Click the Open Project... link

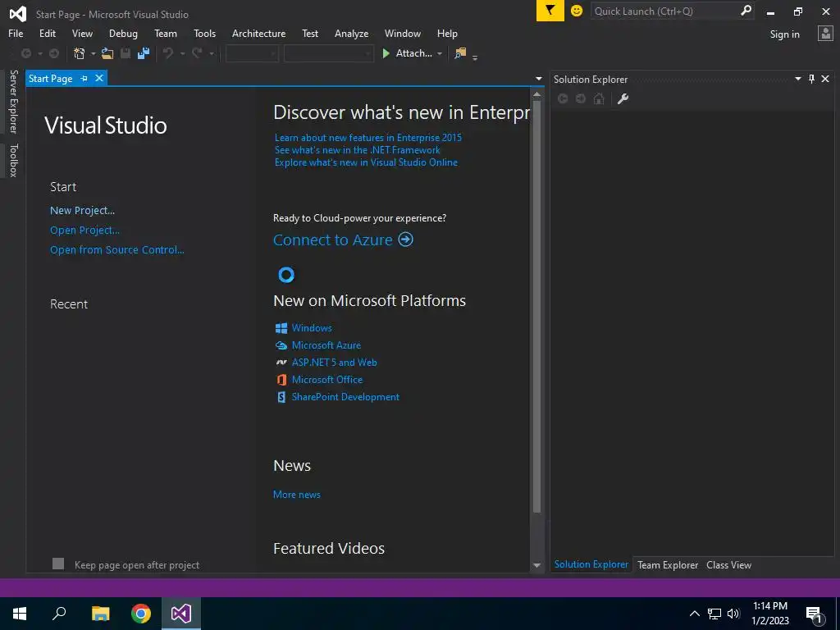point(84,231)
